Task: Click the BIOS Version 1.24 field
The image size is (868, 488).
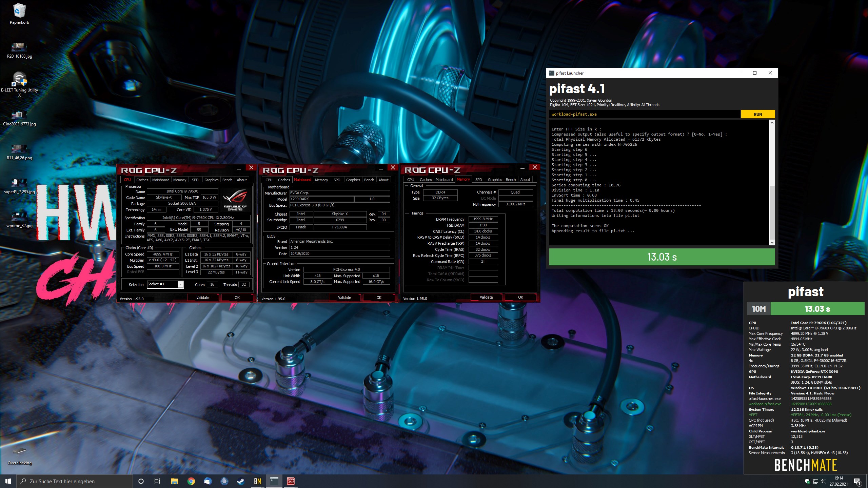Action: (340, 248)
